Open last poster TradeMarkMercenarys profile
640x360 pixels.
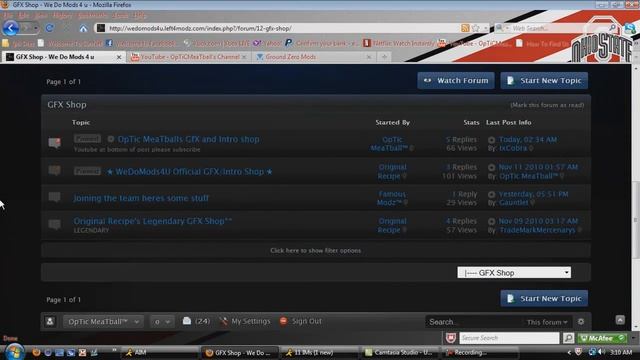[537, 230]
